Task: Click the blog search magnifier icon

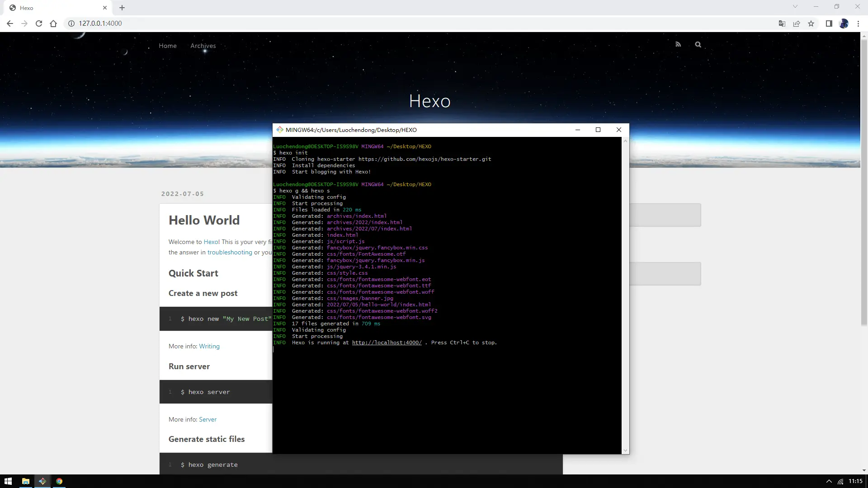Action: point(698,44)
